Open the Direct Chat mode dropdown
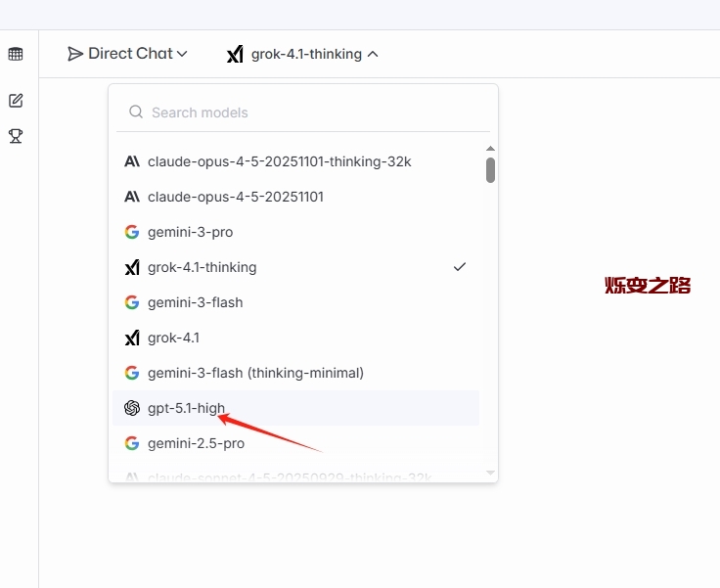This screenshot has height=588, width=720. pos(127,54)
